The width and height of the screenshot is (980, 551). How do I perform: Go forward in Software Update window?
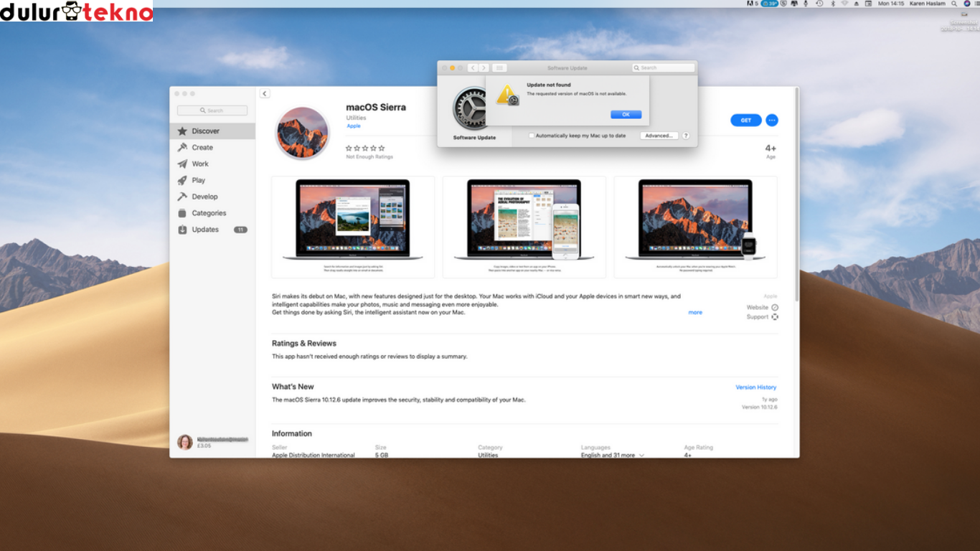click(484, 67)
